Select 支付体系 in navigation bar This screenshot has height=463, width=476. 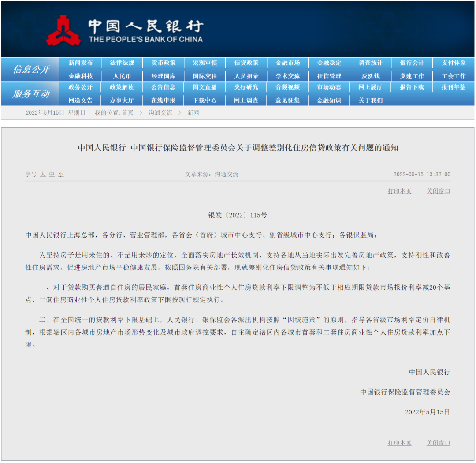pos(454,63)
